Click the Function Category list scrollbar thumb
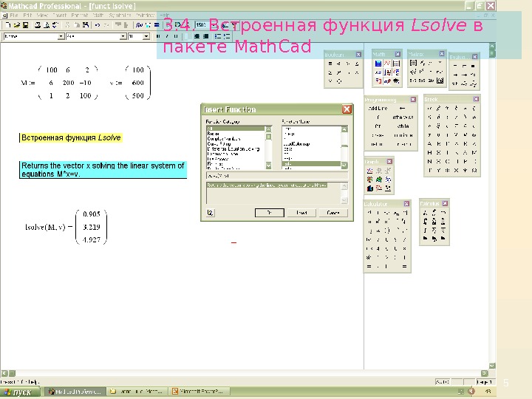Viewport: 532px width, 399px height. [x=269, y=137]
